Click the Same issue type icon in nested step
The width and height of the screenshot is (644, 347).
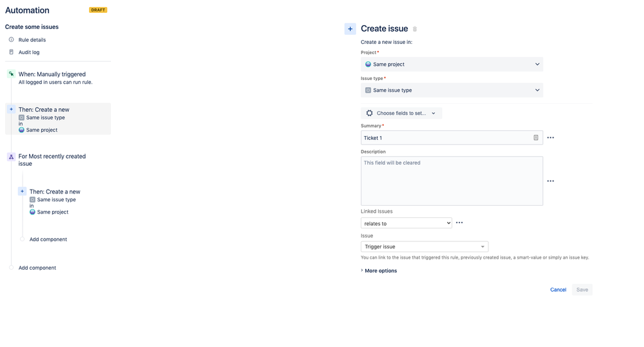(32, 199)
